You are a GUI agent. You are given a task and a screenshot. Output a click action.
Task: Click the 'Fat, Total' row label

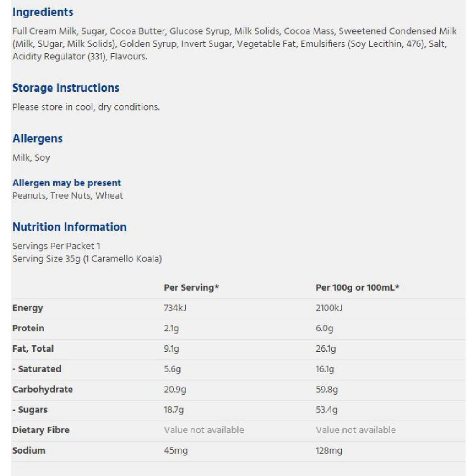(x=33, y=349)
